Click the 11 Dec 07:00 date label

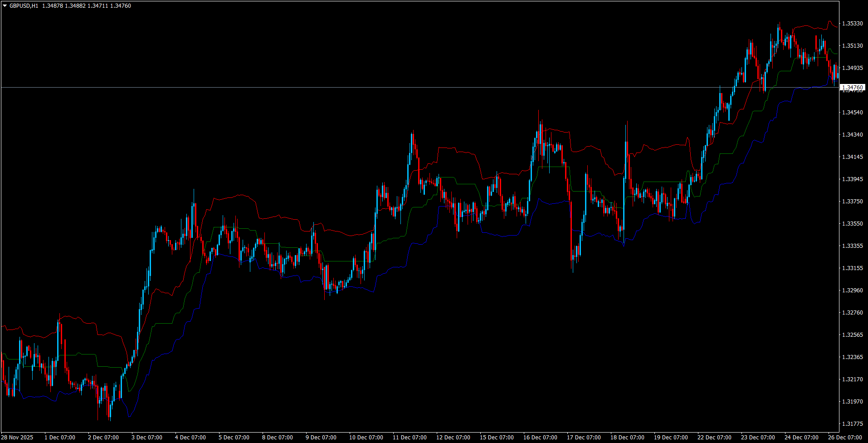[x=410, y=438]
